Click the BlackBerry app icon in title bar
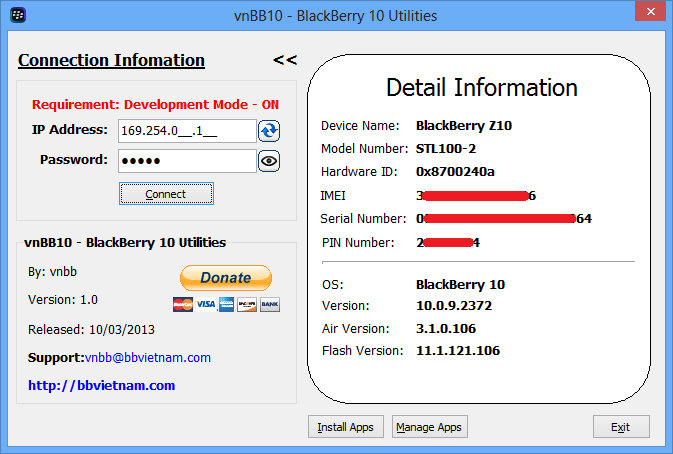673x454 pixels. click(x=18, y=15)
